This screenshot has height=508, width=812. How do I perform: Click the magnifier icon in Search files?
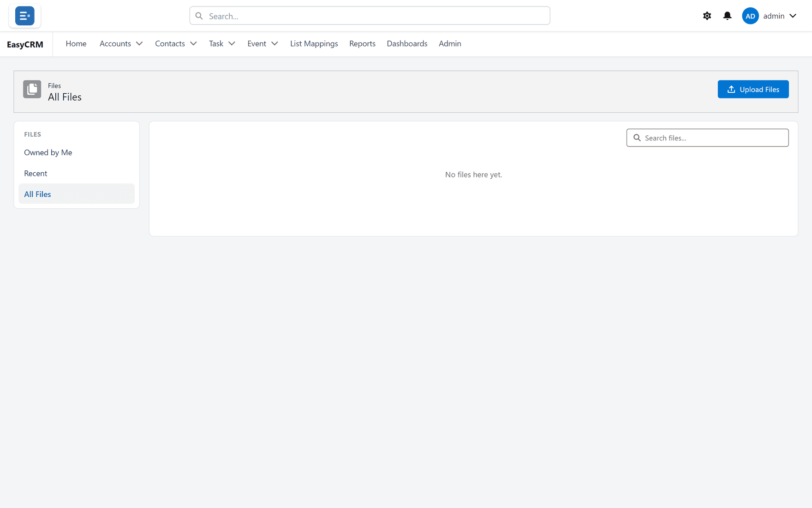[637, 138]
